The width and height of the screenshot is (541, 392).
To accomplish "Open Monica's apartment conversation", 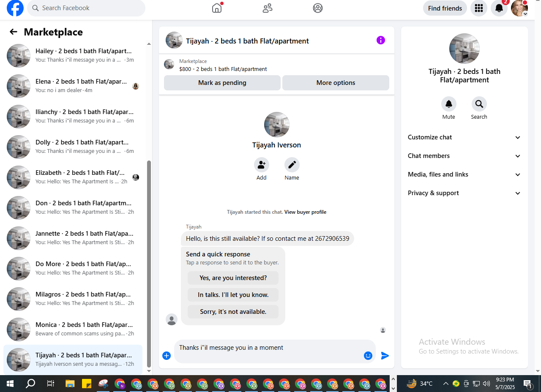I will pyautogui.click(x=73, y=329).
